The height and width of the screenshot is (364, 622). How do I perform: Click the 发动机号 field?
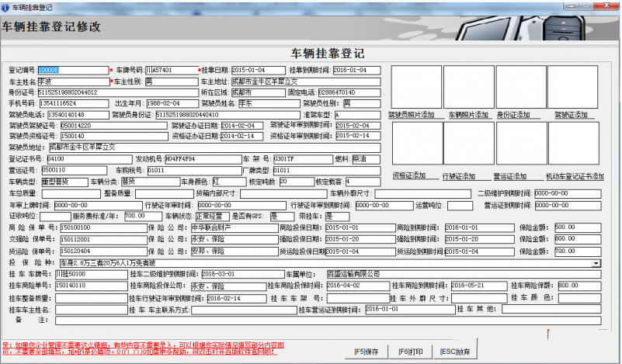203,159
